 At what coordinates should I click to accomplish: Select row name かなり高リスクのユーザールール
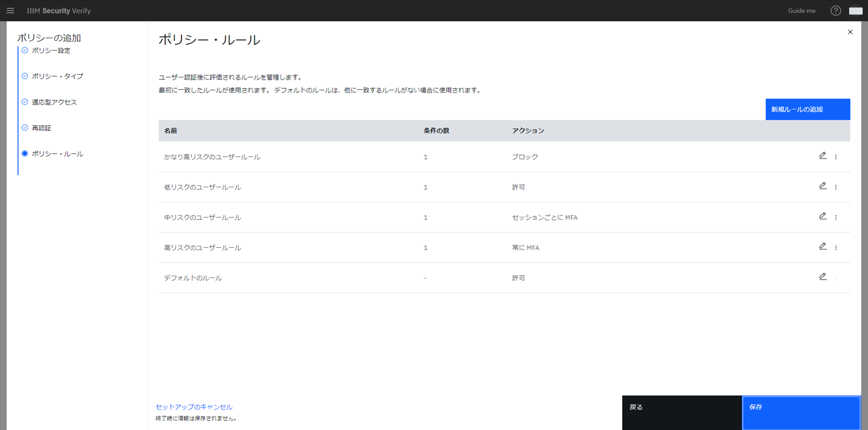coord(212,157)
